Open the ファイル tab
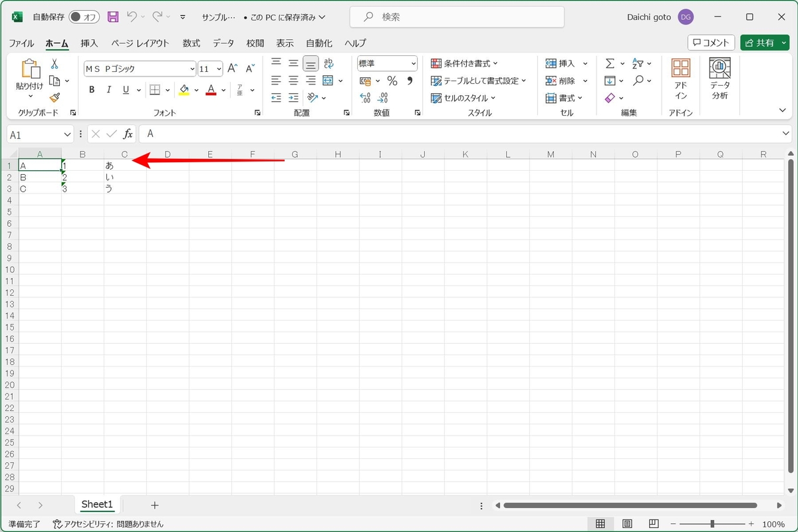The image size is (798, 532). (x=21, y=43)
